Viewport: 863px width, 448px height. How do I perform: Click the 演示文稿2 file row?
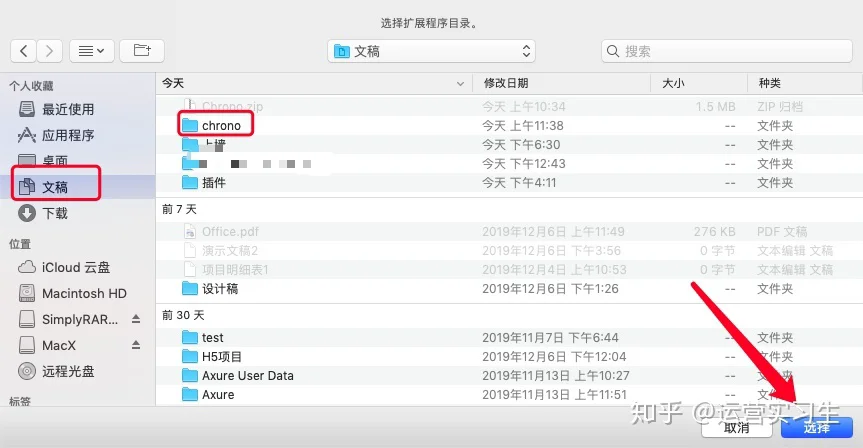[509, 250]
